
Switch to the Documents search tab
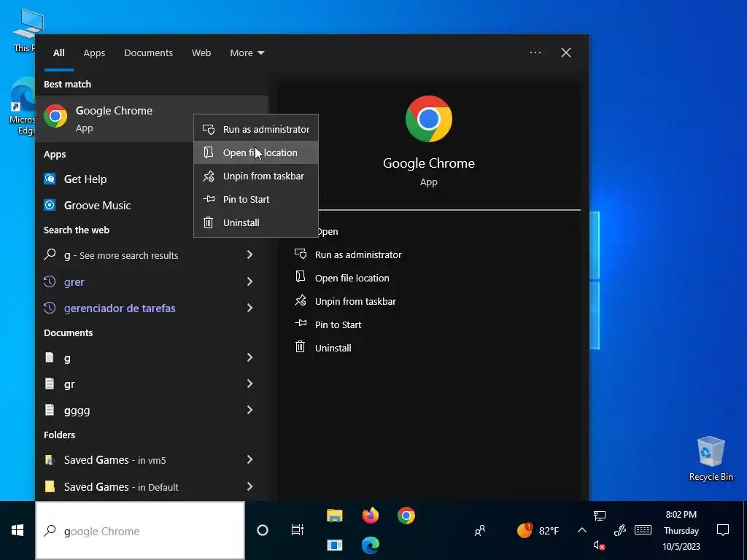(148, 52)
